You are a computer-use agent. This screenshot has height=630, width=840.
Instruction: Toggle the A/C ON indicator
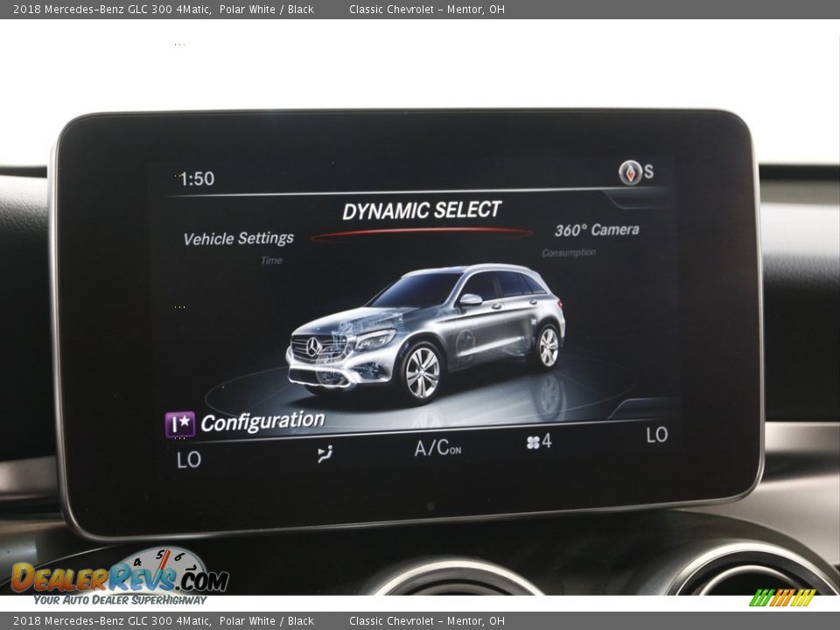[x=437, y=448]
